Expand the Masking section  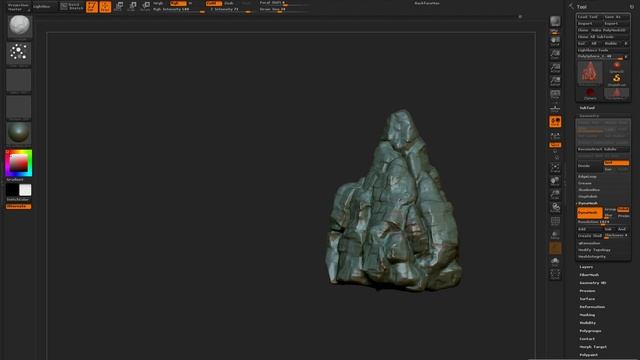tap(587, 315)
